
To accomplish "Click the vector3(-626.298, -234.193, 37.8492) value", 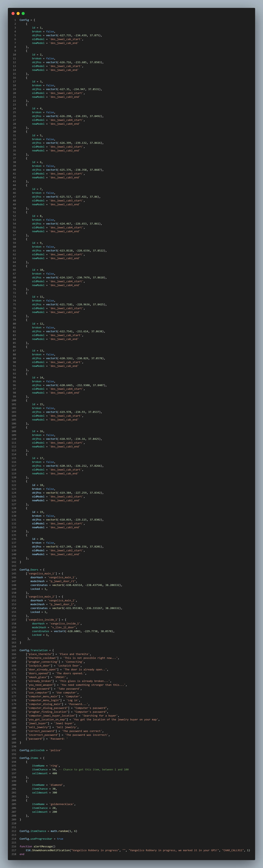I will point(75,116).
